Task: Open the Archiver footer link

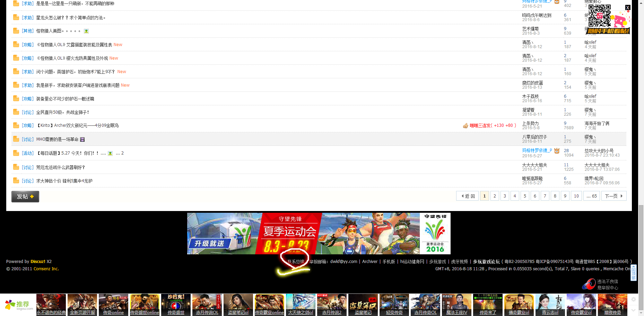Action: [x=370, y=262]
